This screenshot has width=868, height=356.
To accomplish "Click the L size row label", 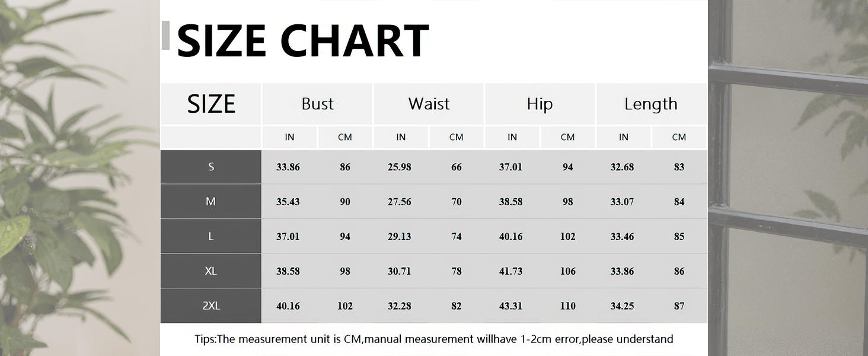I will pyautogui.click(x=211, y=236).
